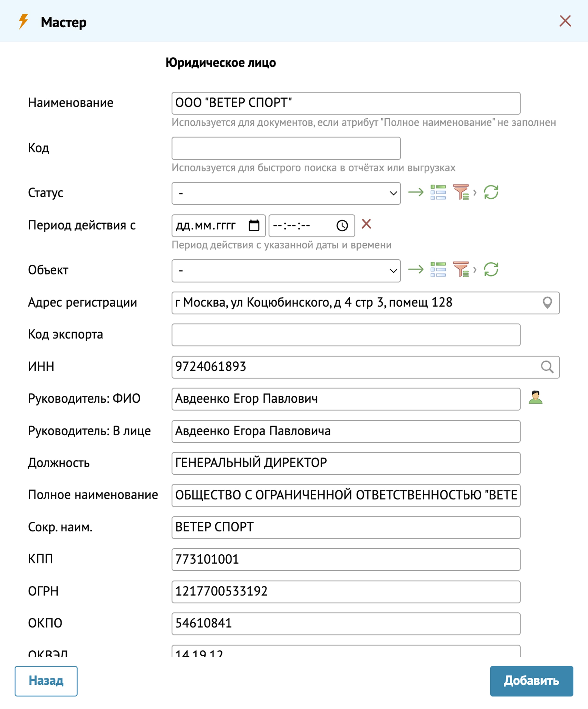Click the filter funnel icon next to Статус
This screenshot has width=588, height=709.
(x=461, y=192)
